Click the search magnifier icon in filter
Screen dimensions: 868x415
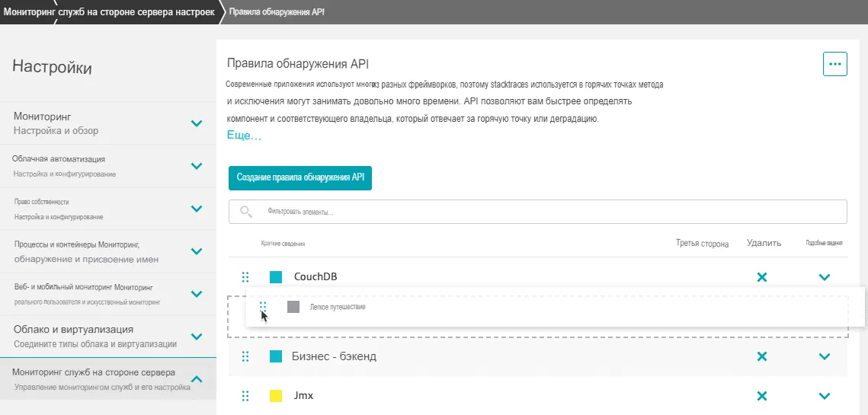(x=246, y=212)
